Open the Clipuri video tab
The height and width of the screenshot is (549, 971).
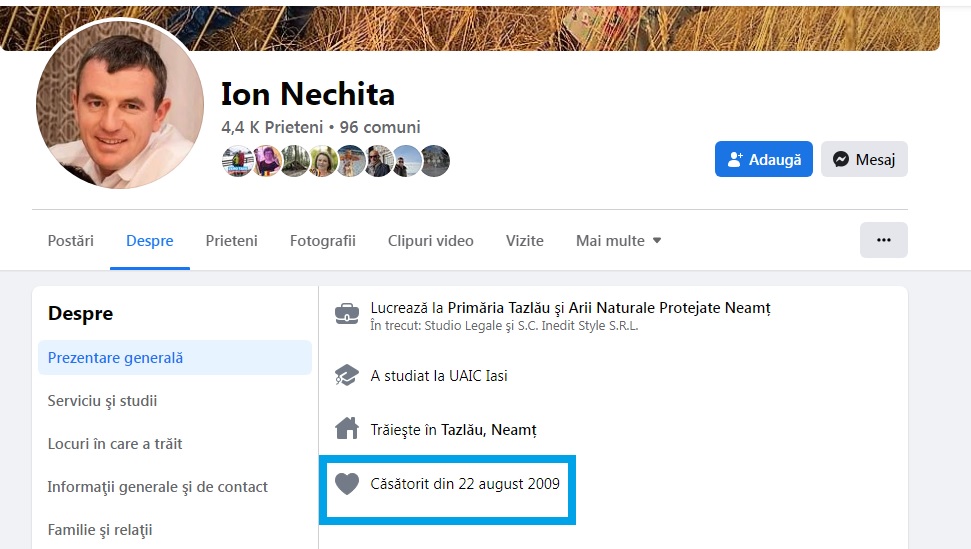click(x=431, y=241)
